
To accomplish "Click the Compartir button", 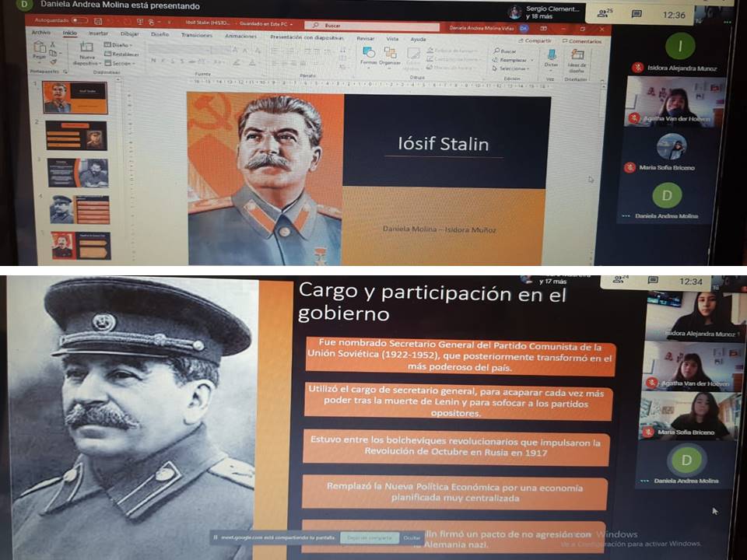I will pyautogui.click(x=535, y=41).
